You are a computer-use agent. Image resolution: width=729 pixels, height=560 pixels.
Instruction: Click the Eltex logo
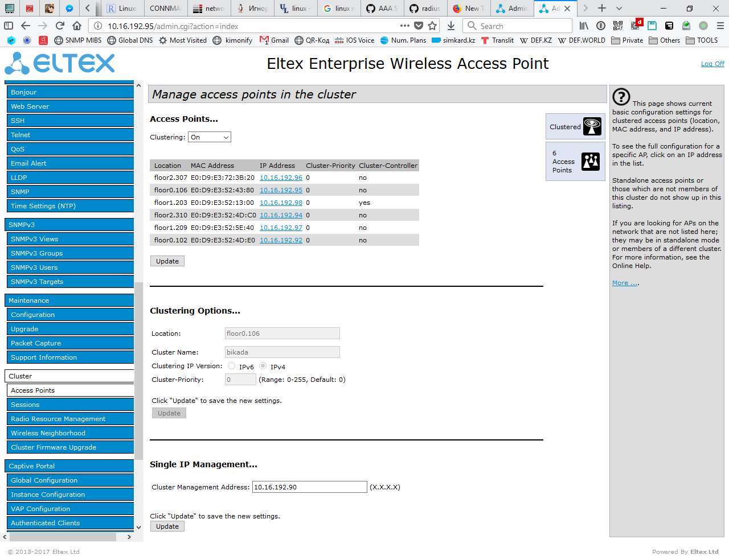[60, 63]
